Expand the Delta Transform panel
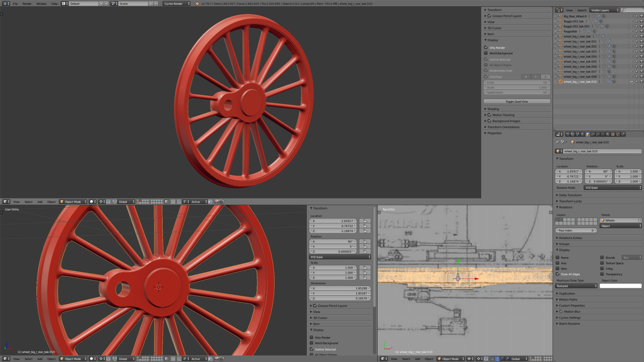644x362 pixels. click(570, 195)
